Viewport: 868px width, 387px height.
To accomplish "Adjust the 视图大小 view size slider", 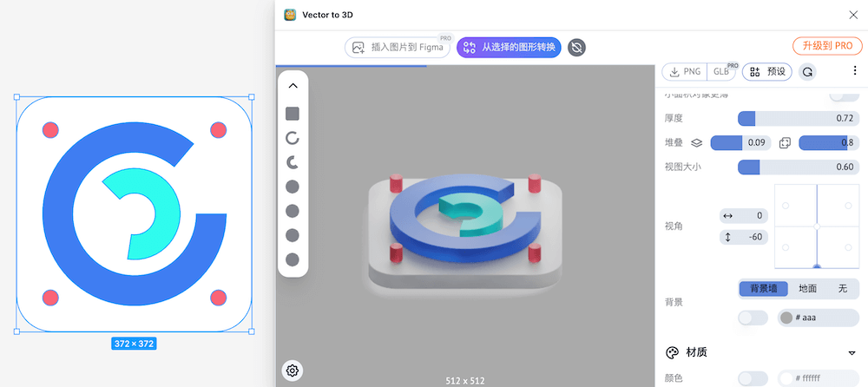I will pos(799,167).
